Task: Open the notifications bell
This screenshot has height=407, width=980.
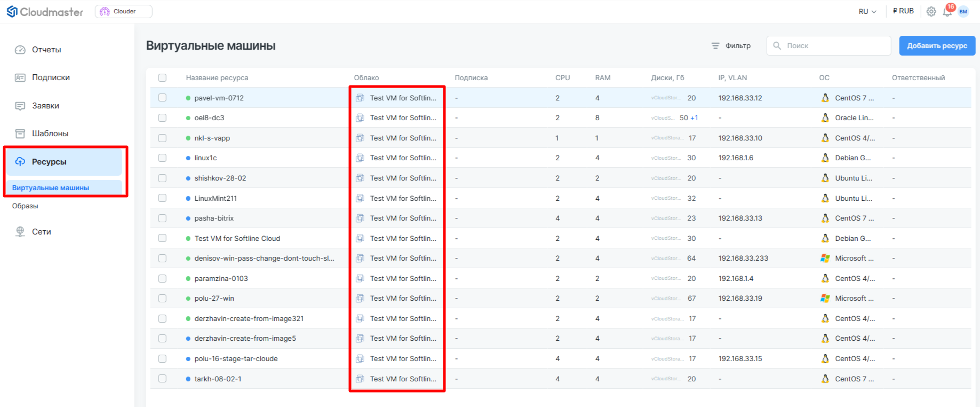Action: click(947, 12)
